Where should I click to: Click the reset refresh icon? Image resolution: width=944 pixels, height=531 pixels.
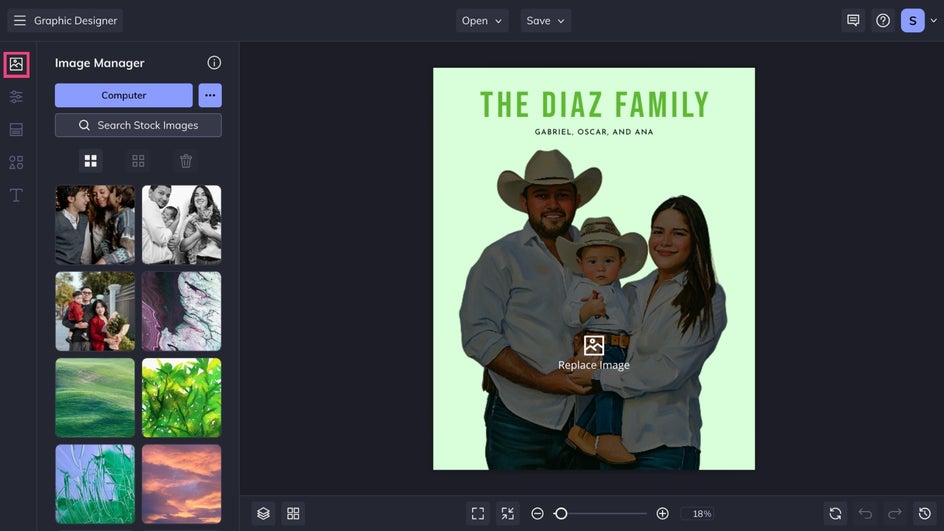[x=835, y=514]
